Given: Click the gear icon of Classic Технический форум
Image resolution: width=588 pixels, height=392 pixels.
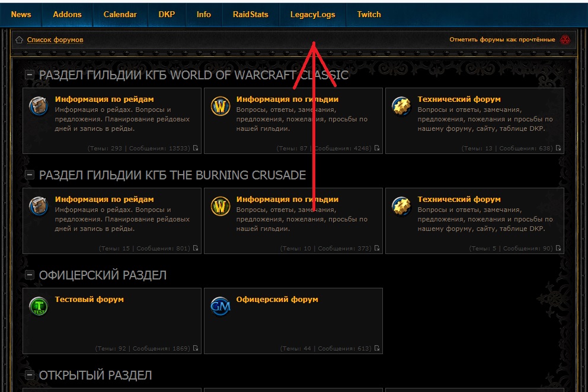Looking at the screenshot, I should [401, 107].
